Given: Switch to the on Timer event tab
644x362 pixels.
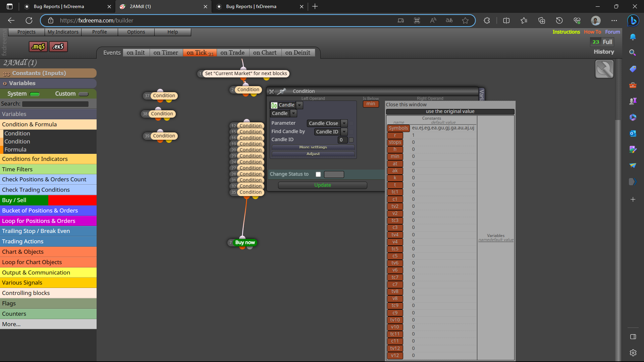Looking at the screenshot, I should (166, 53).
